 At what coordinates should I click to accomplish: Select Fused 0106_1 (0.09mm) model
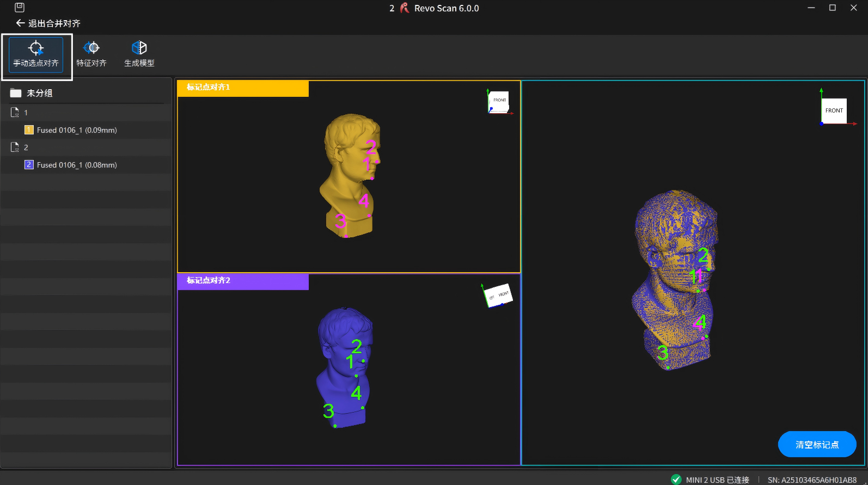pos(77,130)
